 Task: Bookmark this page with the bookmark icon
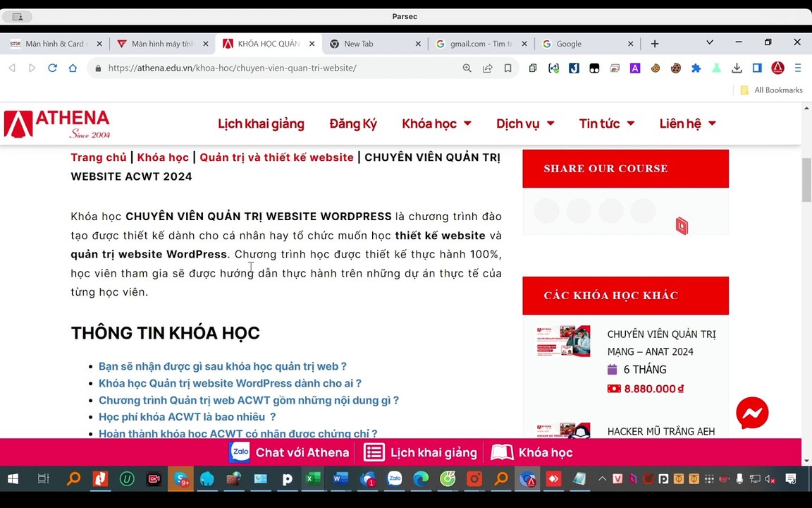pos(508,68)
